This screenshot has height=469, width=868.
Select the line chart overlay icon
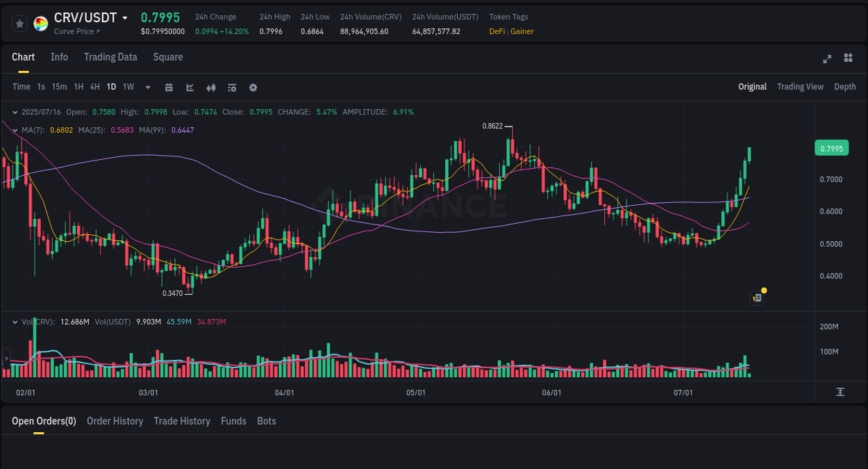tap(189, 87)
